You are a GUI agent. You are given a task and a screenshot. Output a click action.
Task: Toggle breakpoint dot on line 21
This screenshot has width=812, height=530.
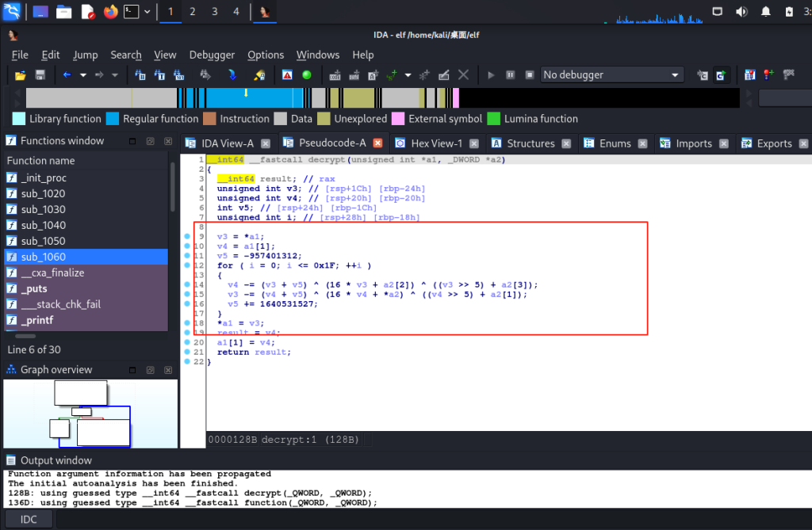coord(187,352)
